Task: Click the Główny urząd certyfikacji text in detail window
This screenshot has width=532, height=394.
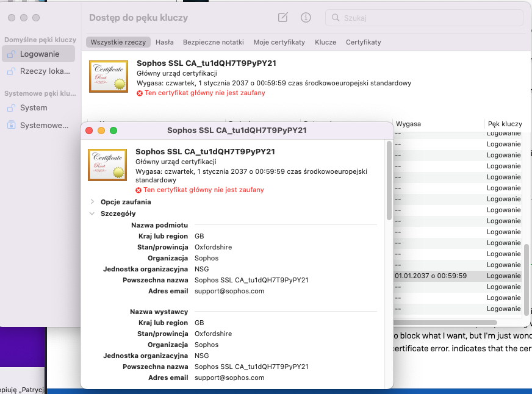Action: click(x=176, y=162)
